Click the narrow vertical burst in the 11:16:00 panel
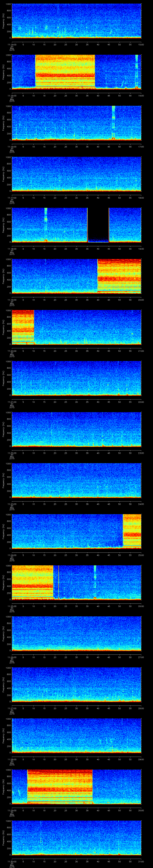The width and height of the screenshot is (153, 868). click(x=113, y=123)
